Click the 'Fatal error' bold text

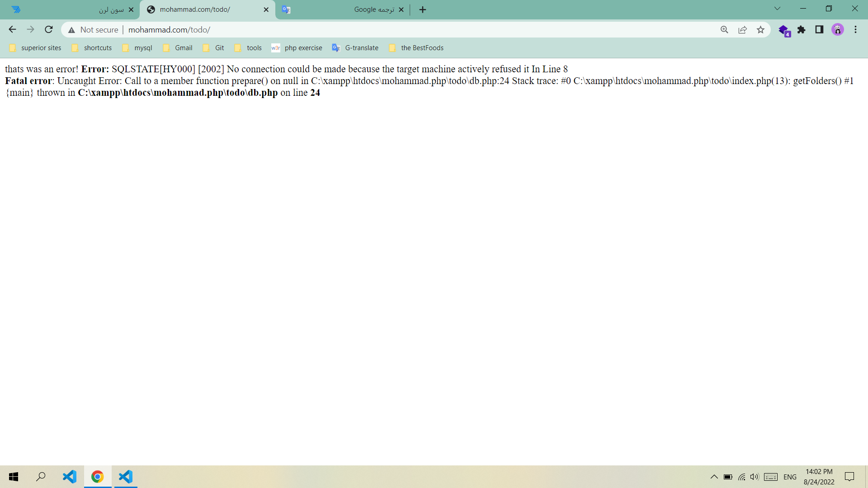(x=28, y=81)
